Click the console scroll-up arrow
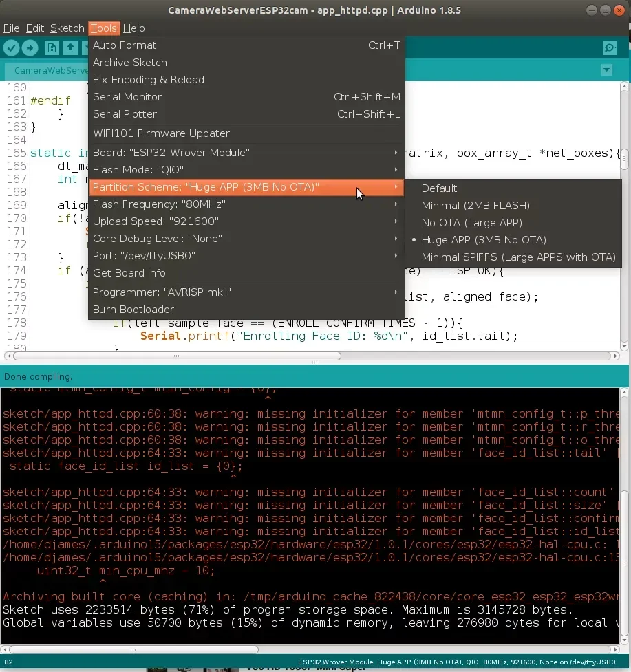Screen dimensions: 631x672 (624, 392)
